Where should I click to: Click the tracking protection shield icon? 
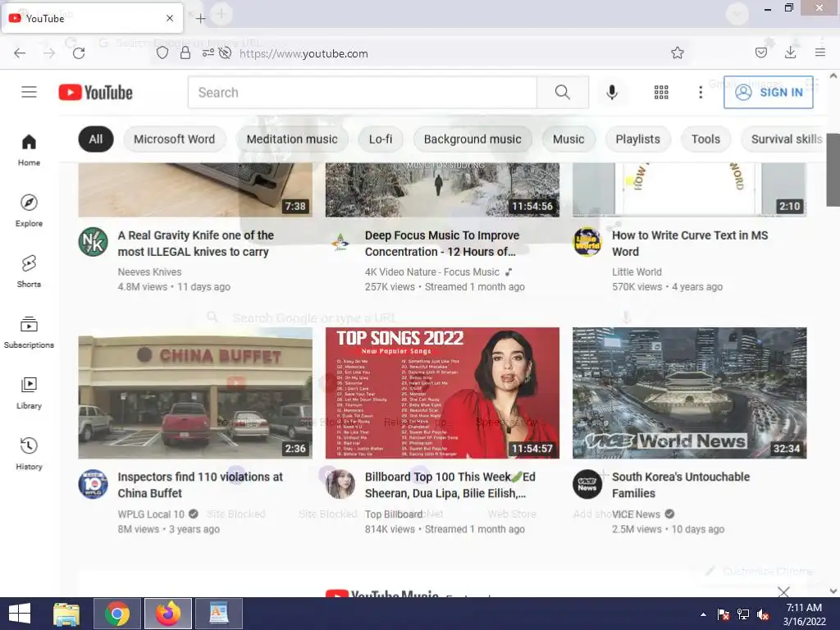click(162, 53)
